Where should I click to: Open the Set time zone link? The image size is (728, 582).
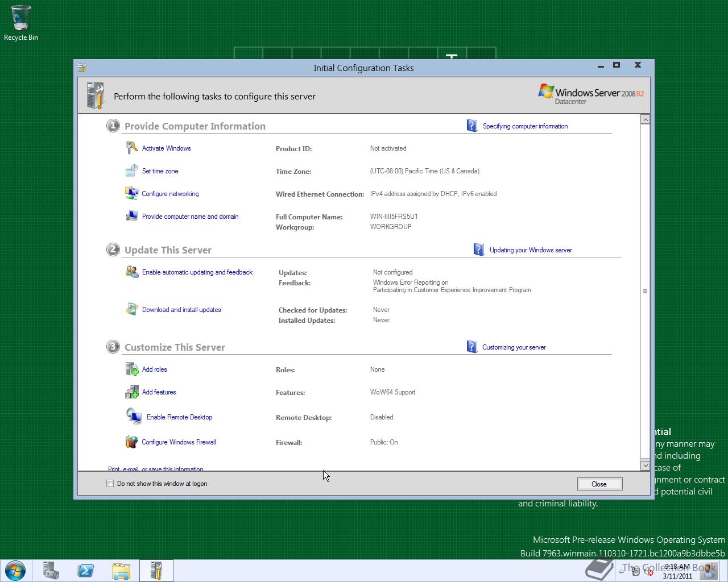160,171
